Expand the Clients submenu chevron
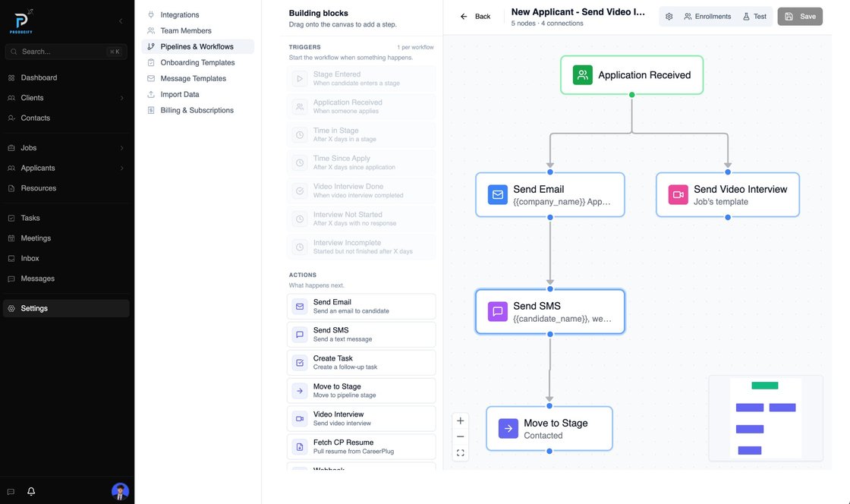This screenshot has width=850, height=504. [x=121, y=98]
